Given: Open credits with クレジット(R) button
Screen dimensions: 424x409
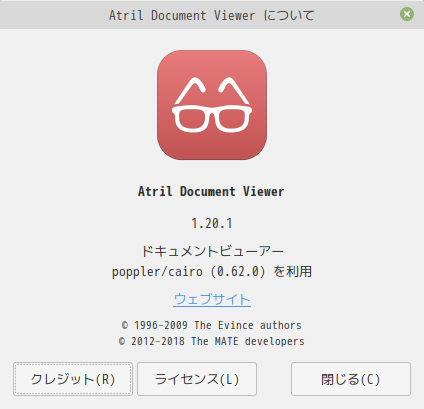Looking at the screenshot, I should coord(73,379).
